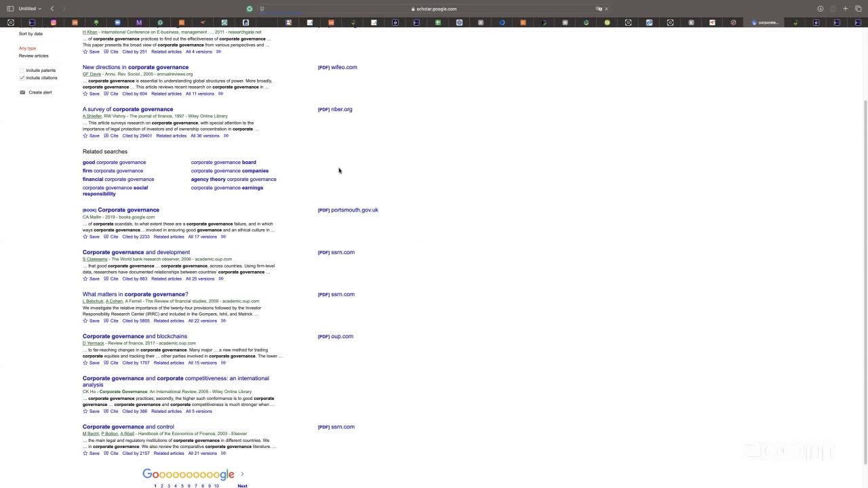
Task: Save the CA Mallin Corporate governance book
Action: click(x=91, y=237)
